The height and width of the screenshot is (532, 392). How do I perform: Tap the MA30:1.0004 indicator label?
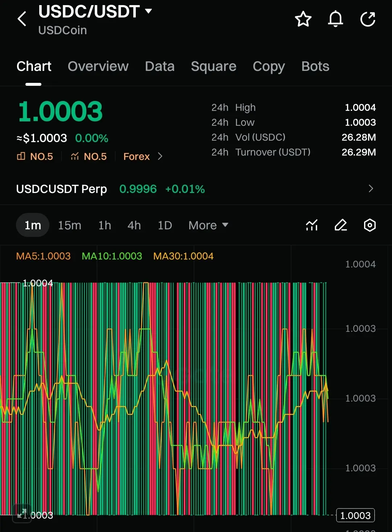click(183, 256)
